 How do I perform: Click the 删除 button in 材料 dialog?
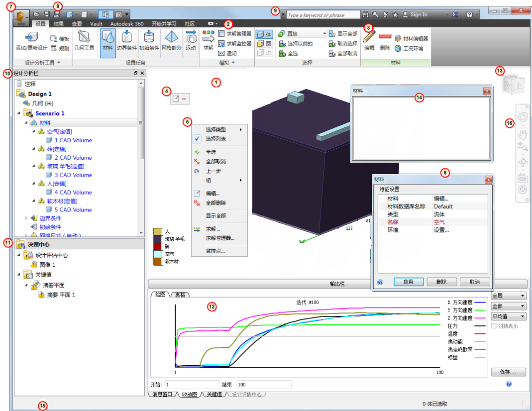click(441, 282)
